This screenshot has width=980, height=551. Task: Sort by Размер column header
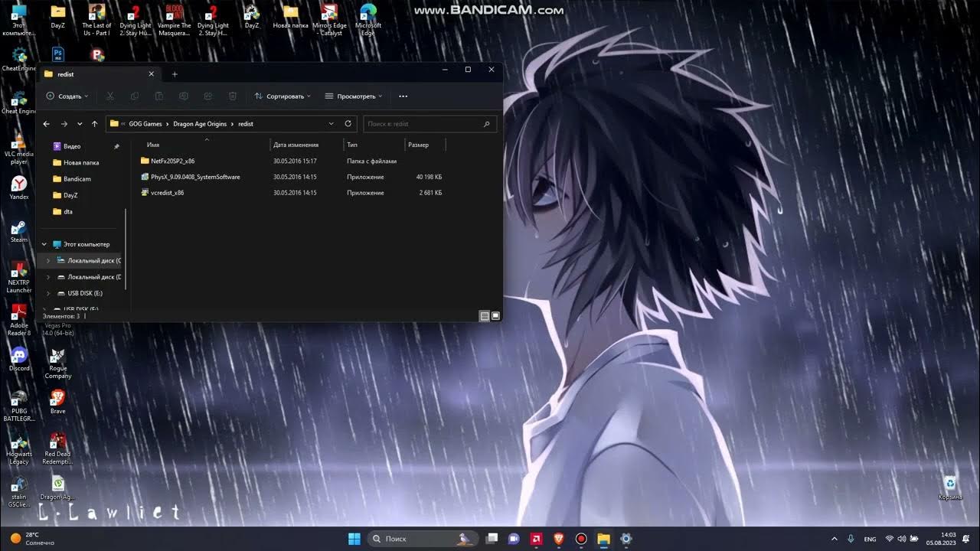425,145
